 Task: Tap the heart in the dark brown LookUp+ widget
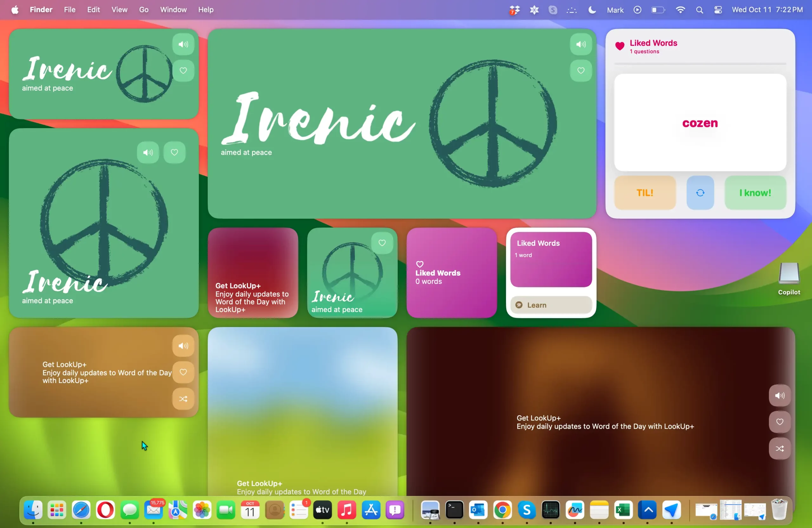780,422
